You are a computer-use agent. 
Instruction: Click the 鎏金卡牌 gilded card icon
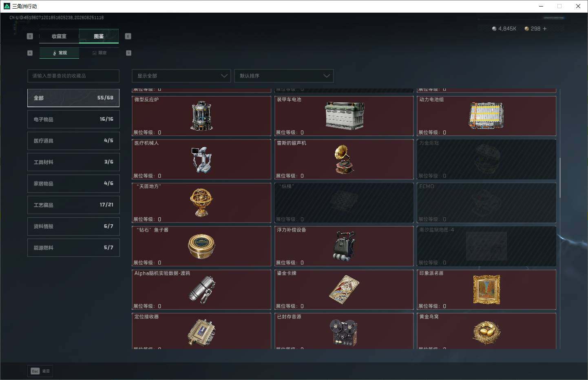[344, 289]
